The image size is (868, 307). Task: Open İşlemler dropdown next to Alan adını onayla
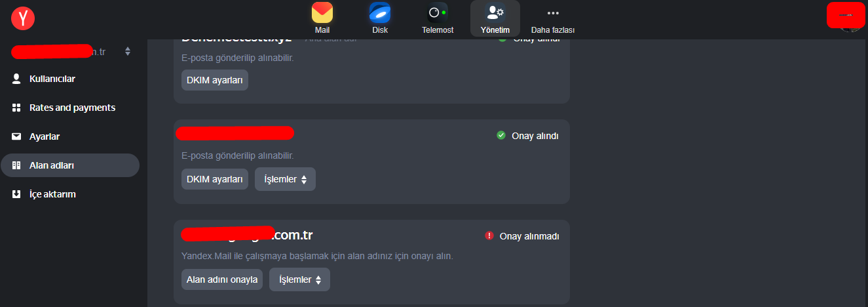(299, 279)
